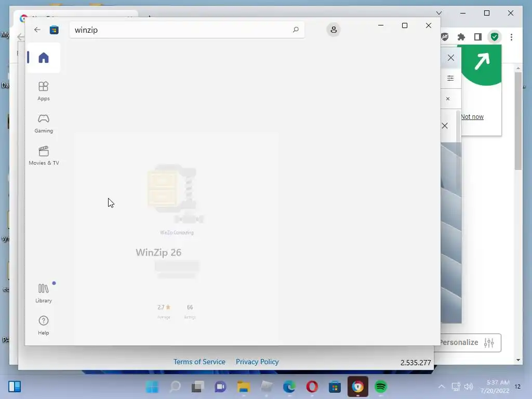Select the Home tab in sidebar
Image resolution: width=532 pixels, height=399 pixels.
click(x=44, y=58)
